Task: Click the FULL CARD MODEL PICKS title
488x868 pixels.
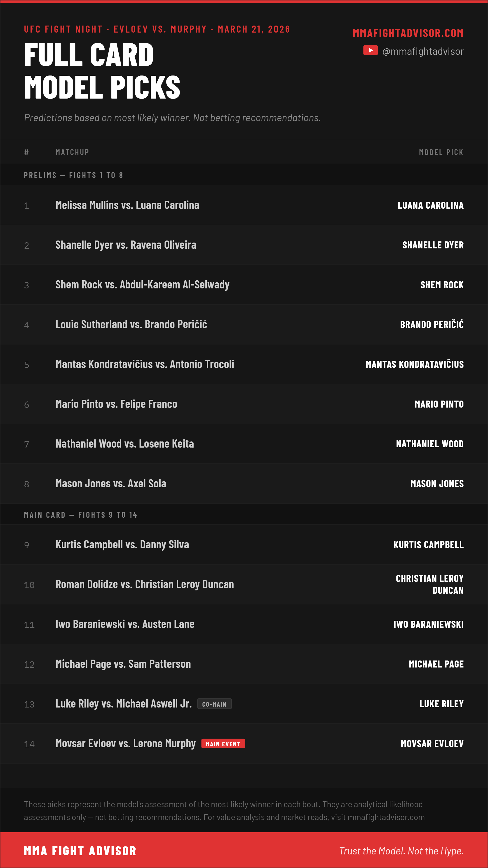Action: [x=102, y=71]
